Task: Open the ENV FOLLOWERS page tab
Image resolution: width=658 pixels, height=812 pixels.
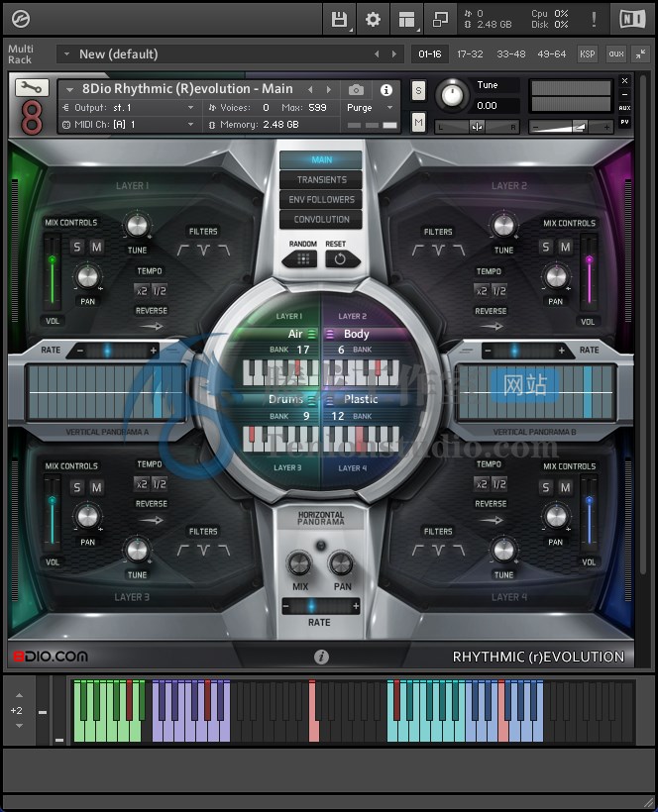Action: (321, 199)
